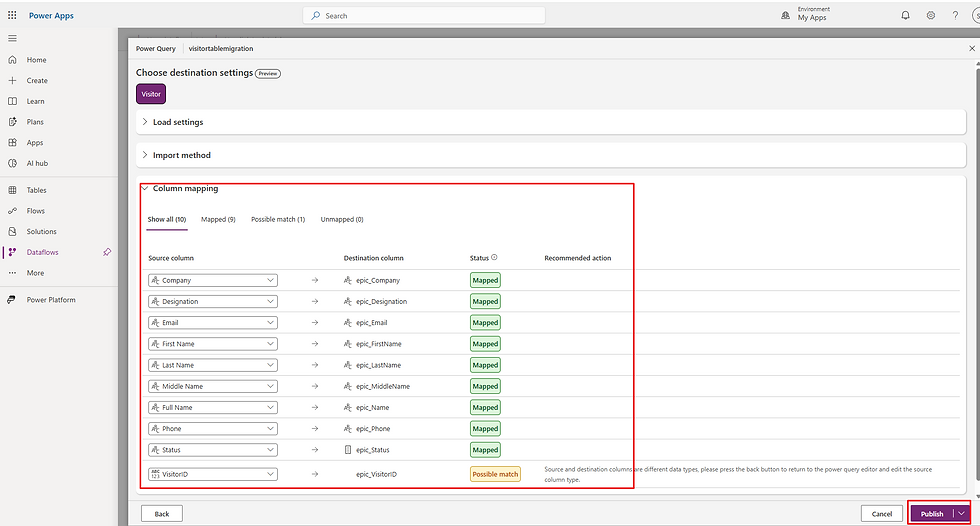980x526 pixels.
Task: Click the environment globe icon
Action: [x=786, y=16]
